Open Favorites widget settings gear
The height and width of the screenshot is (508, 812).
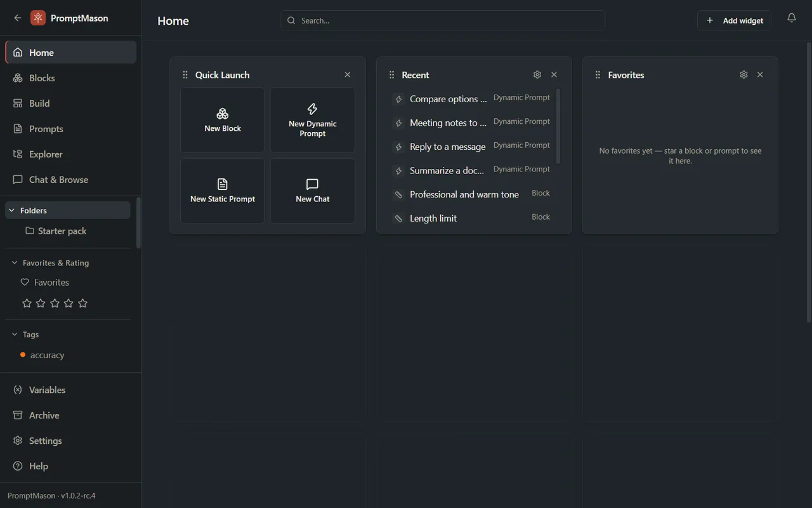click(x=743, y=75)
